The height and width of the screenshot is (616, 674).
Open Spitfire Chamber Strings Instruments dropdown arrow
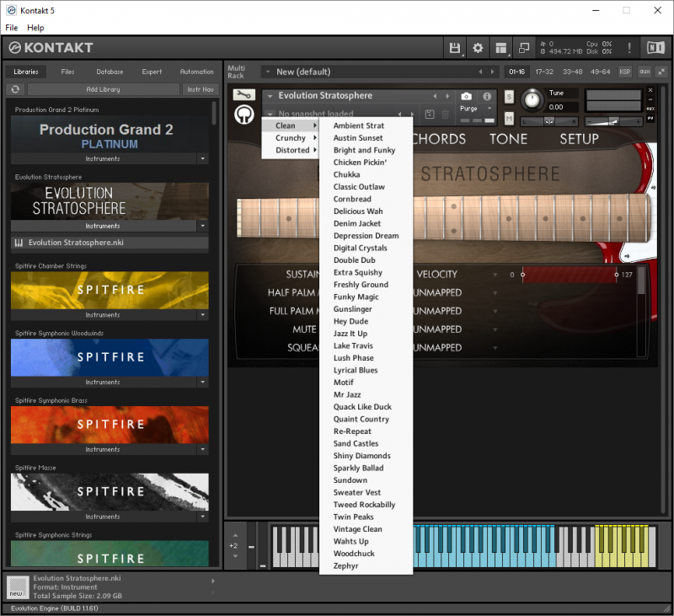click(203, 315)
